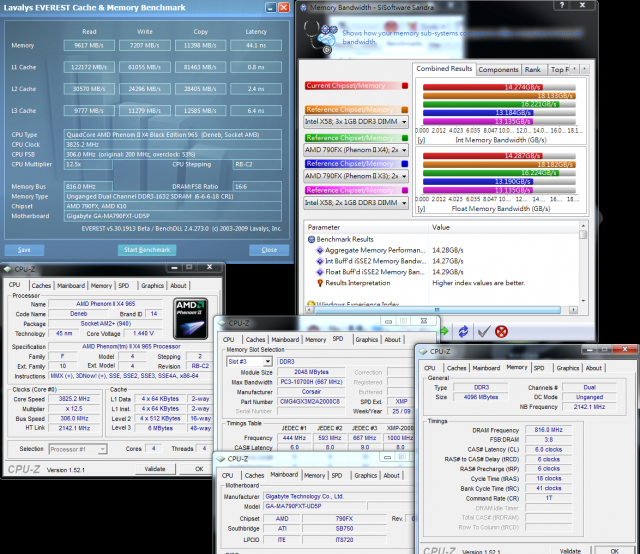Open the Graphics tab in CPU-Z processor window
Viewport: 640px width, 554px height.
click(x=152, y=285)
